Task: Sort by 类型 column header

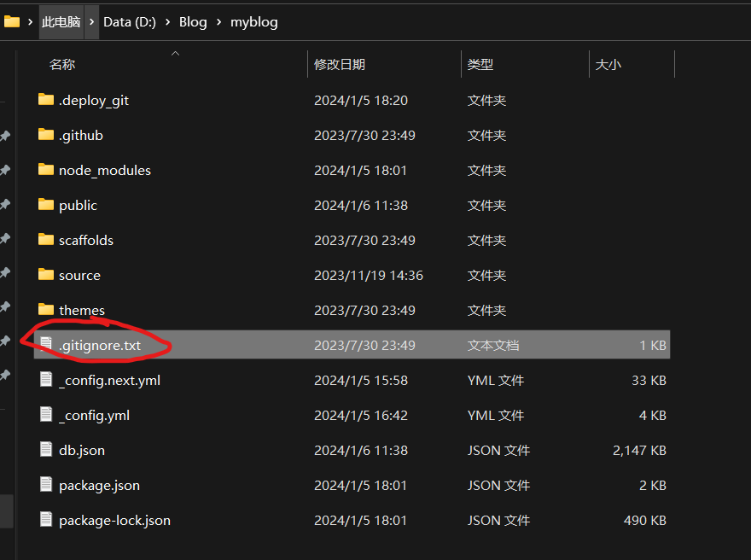Action: (480, 65)
